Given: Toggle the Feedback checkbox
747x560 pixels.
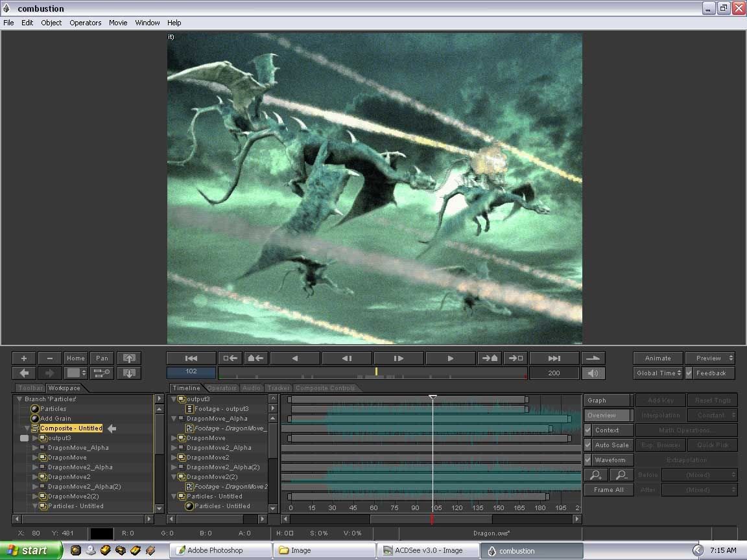Looking at the screenshot, I should 690,373.
